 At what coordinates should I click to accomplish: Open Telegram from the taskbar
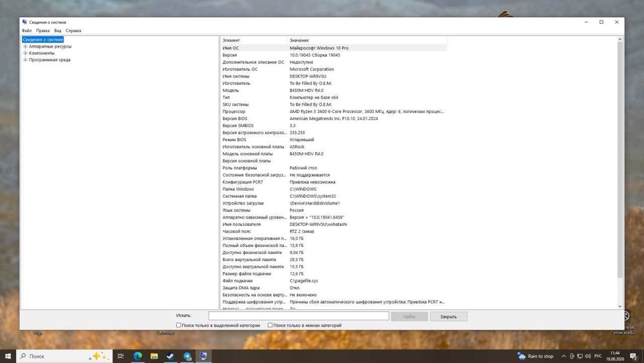[187, 356]
